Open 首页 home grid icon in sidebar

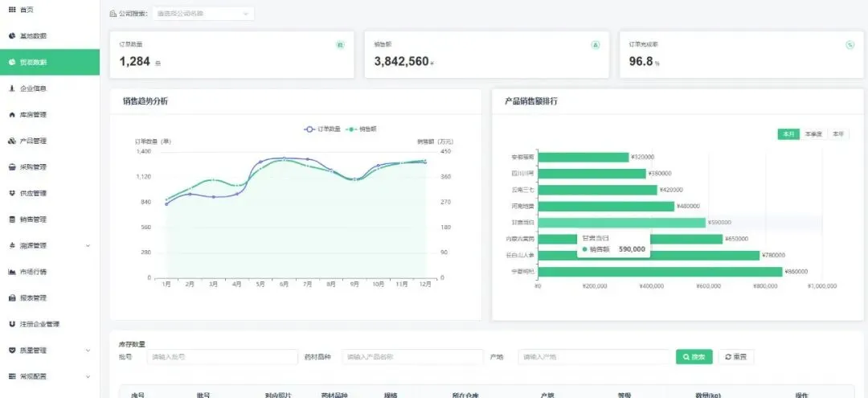click(12, 10)
